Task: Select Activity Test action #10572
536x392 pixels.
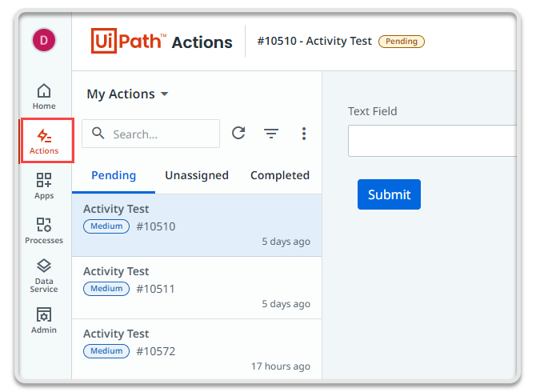Action: [197, 350]
